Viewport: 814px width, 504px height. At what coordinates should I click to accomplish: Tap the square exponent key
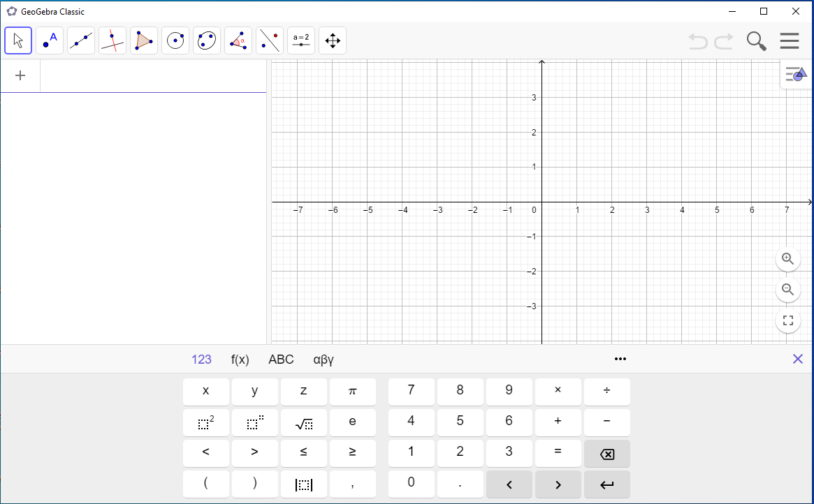(206, 422)
